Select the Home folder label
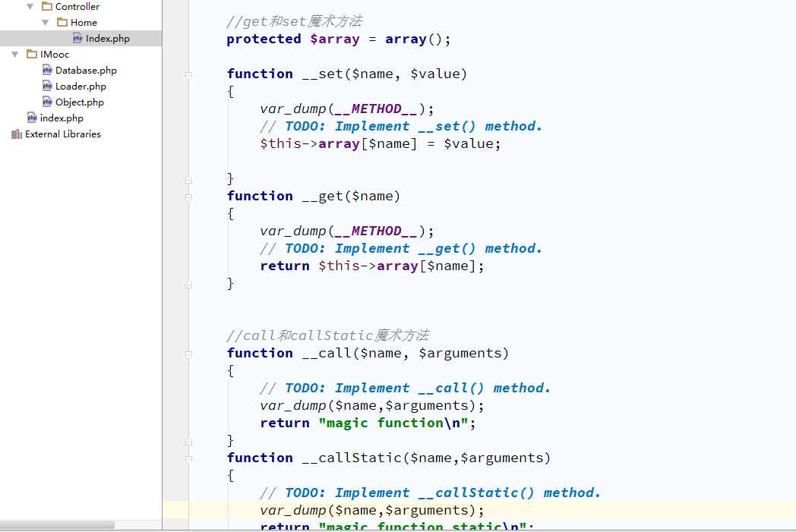Viewport: 796px width, 532px height. 84,22
